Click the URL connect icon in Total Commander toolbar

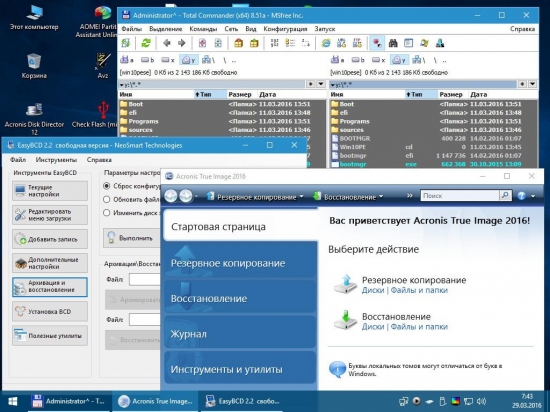[x=341, y=43]
